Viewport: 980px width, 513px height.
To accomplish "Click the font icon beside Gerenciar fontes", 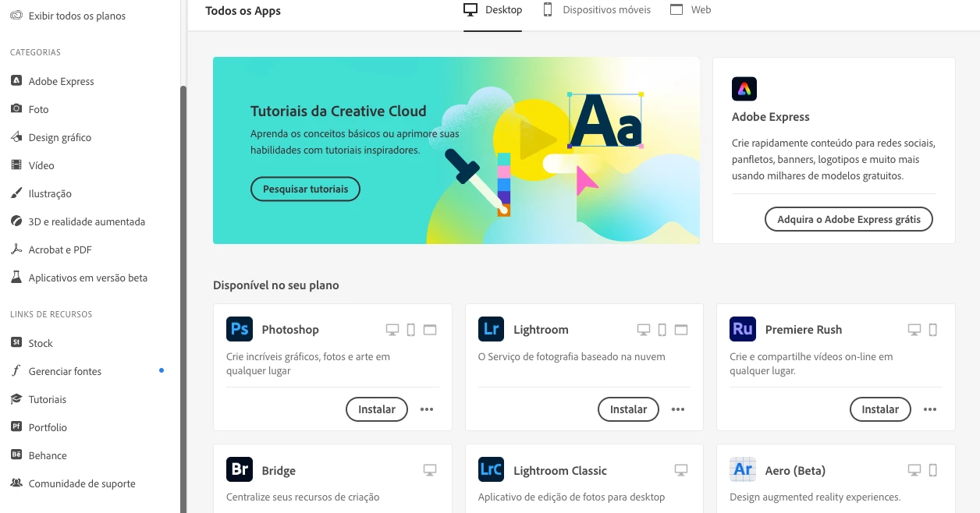I will coord(16,371).
